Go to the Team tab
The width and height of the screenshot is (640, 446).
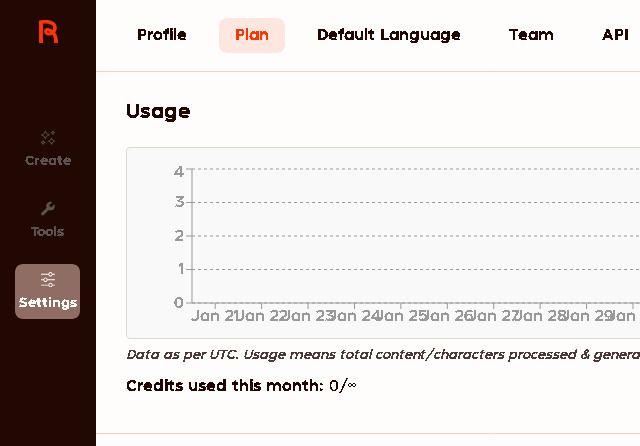pyautogui.click(x=531, y=35)
